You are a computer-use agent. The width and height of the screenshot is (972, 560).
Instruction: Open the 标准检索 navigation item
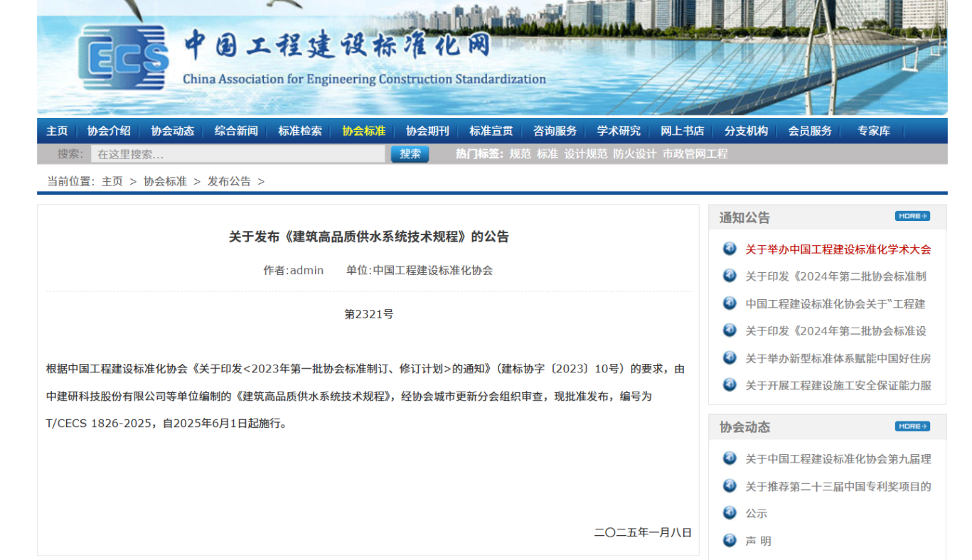299,131
